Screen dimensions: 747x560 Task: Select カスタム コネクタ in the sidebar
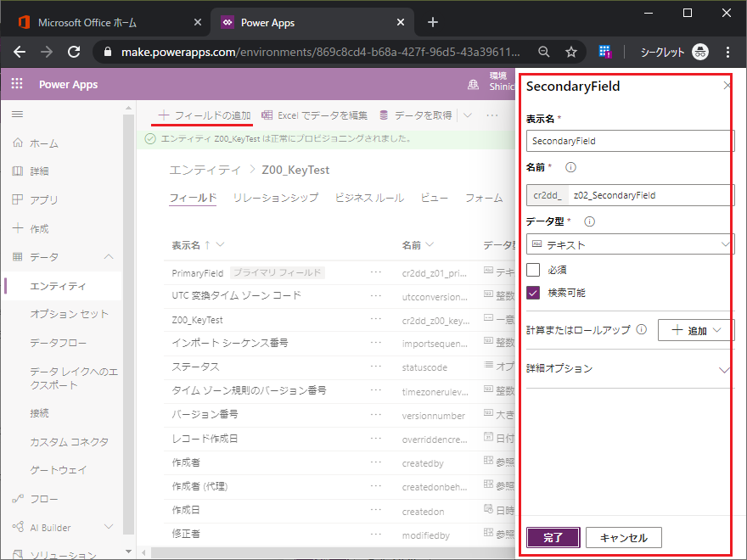(x=69, y=441)
